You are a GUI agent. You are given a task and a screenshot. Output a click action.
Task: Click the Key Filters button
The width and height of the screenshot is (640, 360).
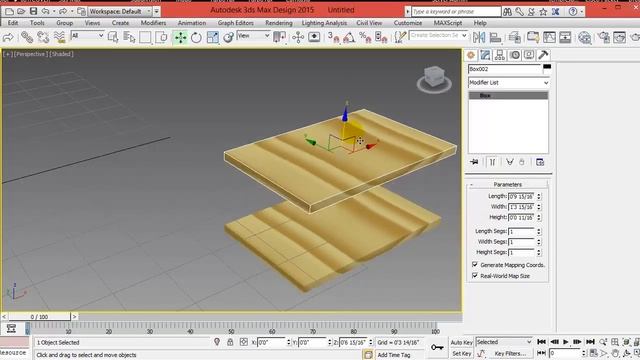[510, 353]
